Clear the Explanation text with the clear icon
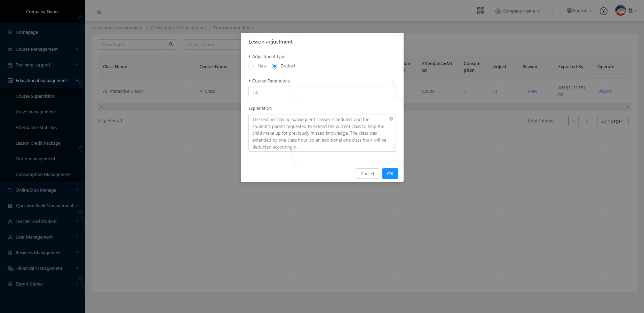This screenshot has height=313, width=644. click(391, 119)
